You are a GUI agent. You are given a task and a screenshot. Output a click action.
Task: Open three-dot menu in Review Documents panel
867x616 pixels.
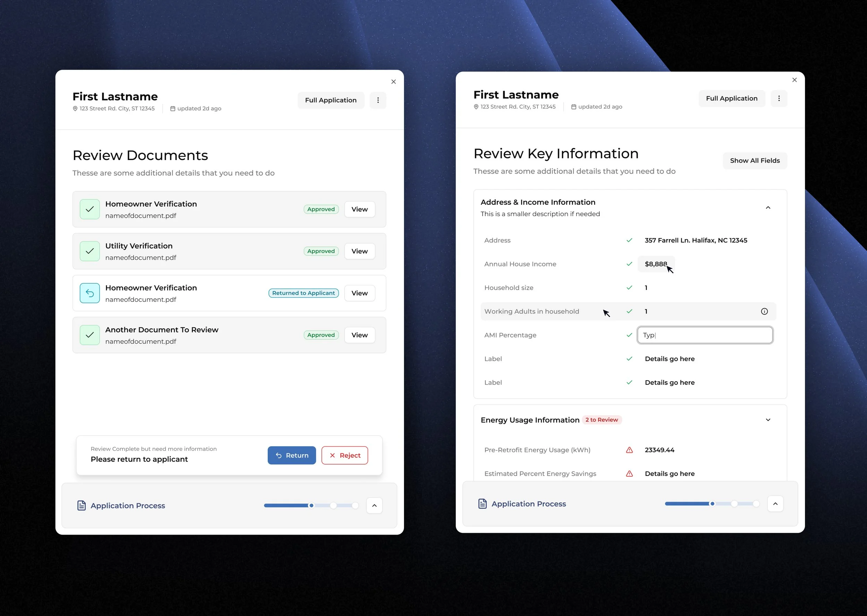point(378,100)
